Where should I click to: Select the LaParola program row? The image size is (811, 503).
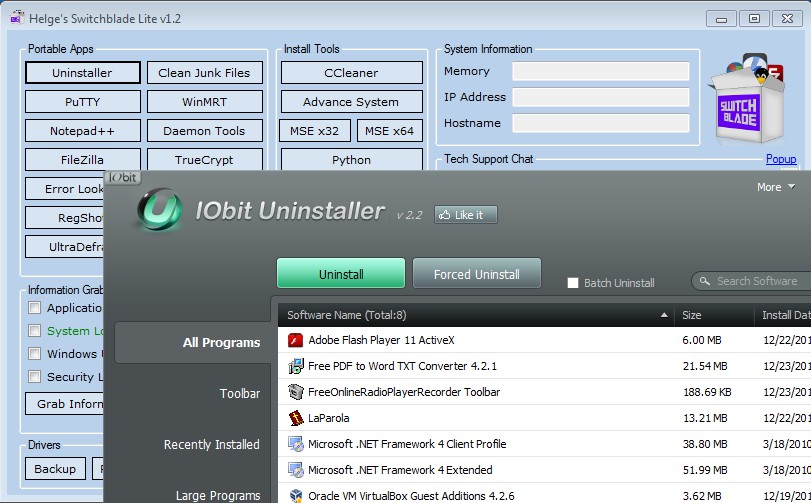pyautogui.click(x=544, y=418)
